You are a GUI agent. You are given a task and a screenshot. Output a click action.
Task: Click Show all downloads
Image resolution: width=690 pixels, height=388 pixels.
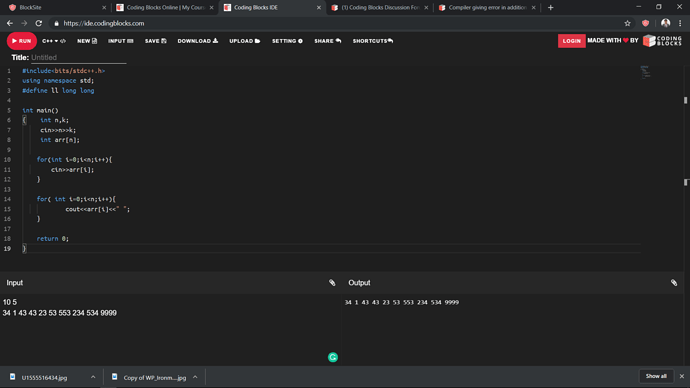coord(656,377)
